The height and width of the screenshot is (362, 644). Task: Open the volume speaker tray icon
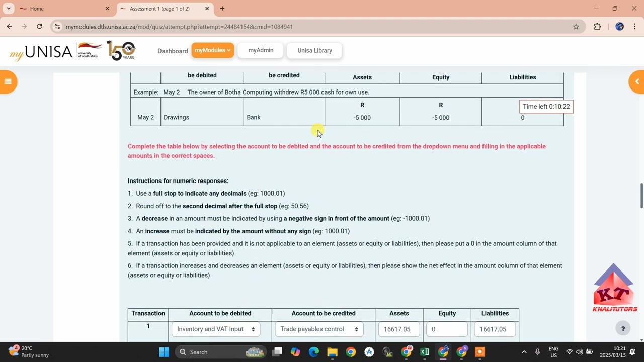(580, 352)
